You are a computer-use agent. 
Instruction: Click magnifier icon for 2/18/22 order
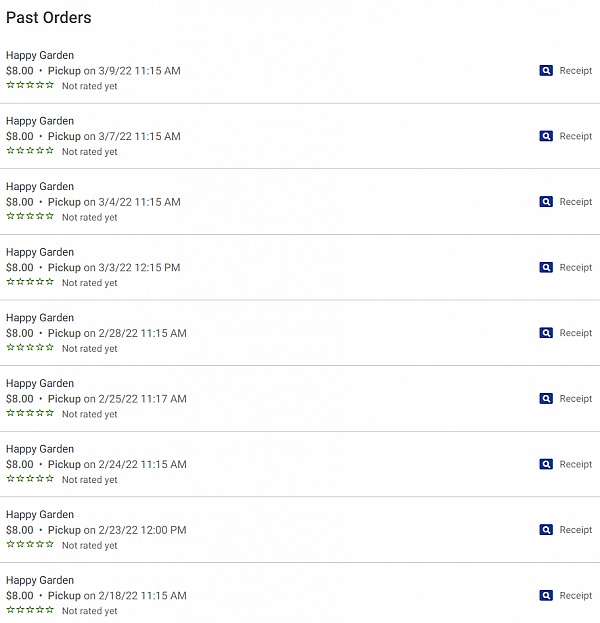click(x=546, y=596)
